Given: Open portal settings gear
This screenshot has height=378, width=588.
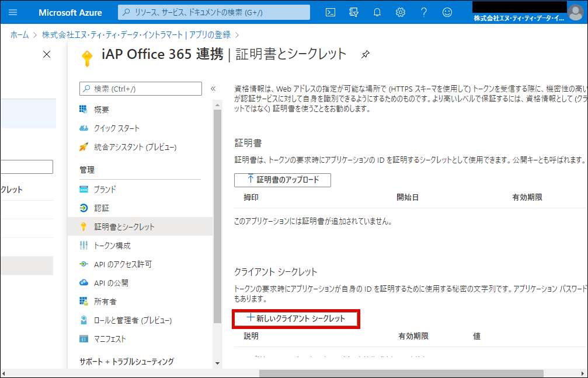Looking at the screenshot, I should click(401, 12).
